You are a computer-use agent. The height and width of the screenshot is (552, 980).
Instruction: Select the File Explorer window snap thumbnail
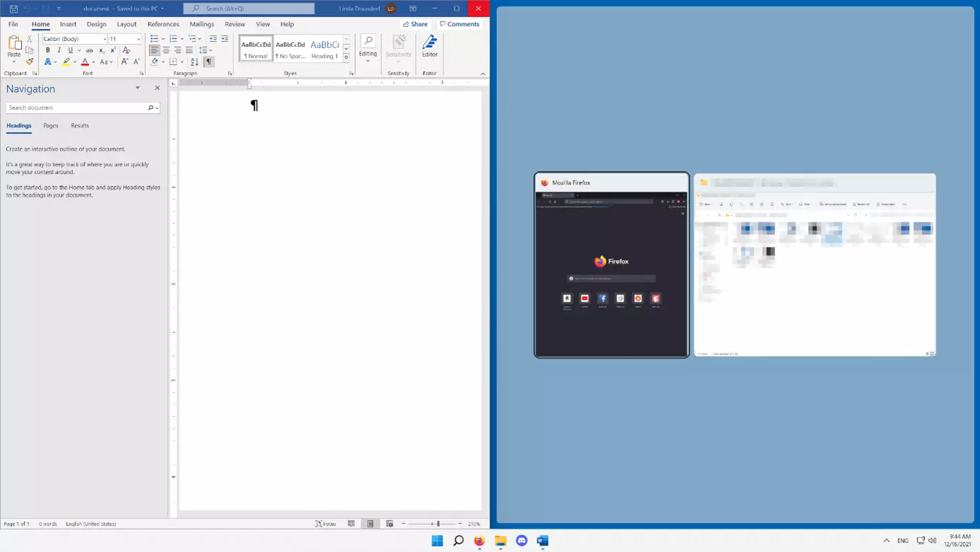(x=815, y=265)
